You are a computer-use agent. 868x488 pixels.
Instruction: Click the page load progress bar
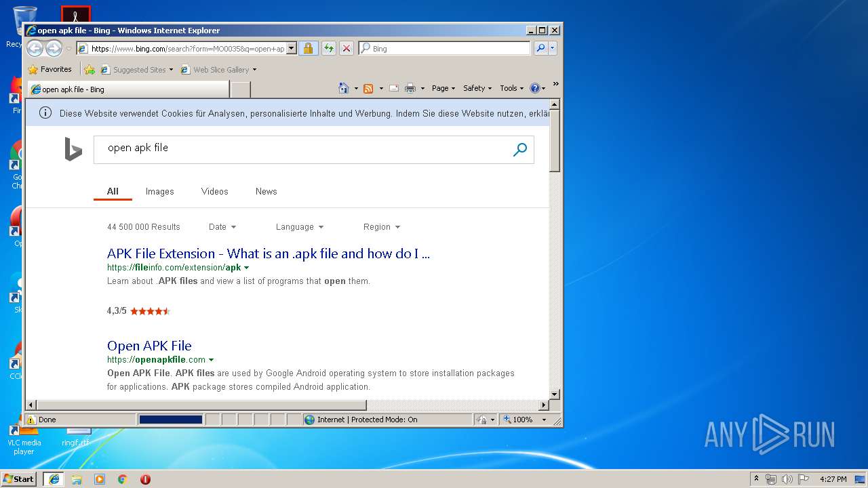click(170, 420)
